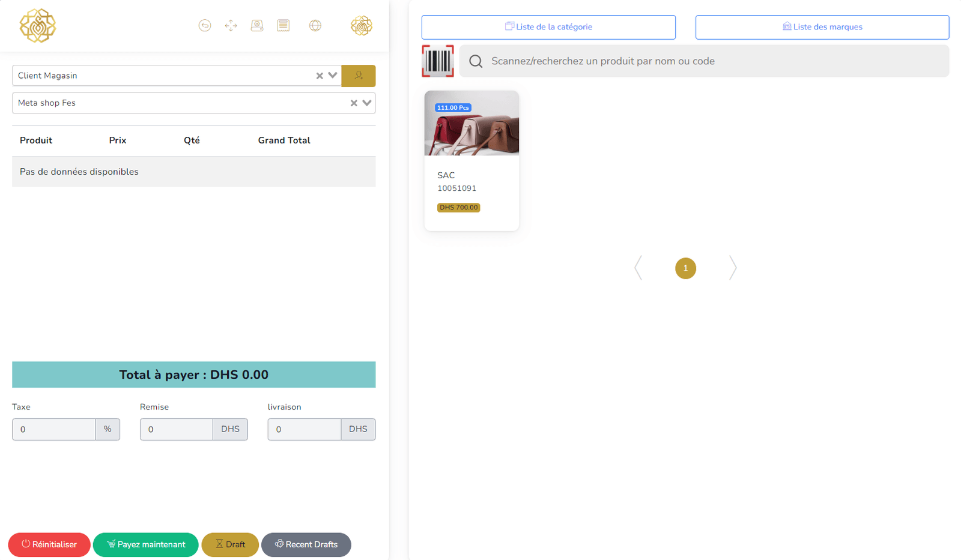Click the Réinitialiser button
Screen dimensions: 961x560
click(49, 544)
